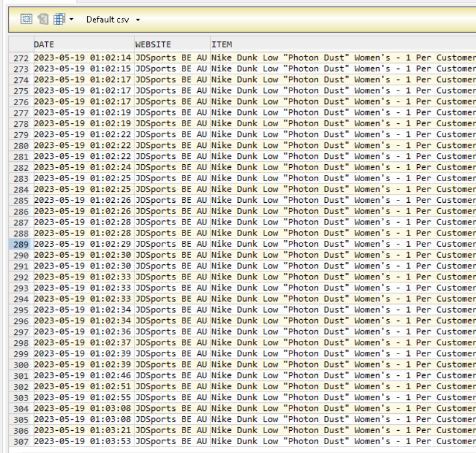
Task: Click date cell 2023-05-19 01:02:14
Action: [x=84, y=58]
